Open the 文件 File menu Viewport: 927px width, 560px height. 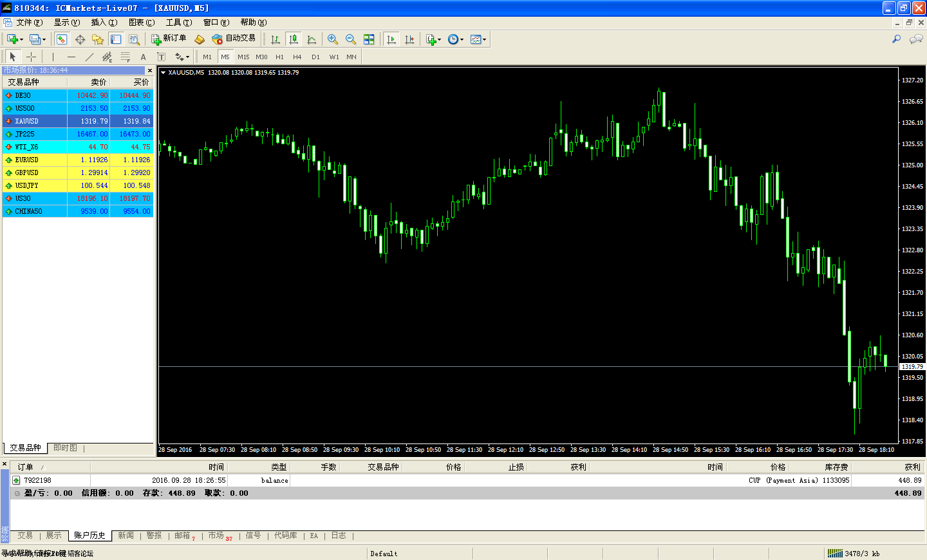pyautogui.click(x=30, y=23)
